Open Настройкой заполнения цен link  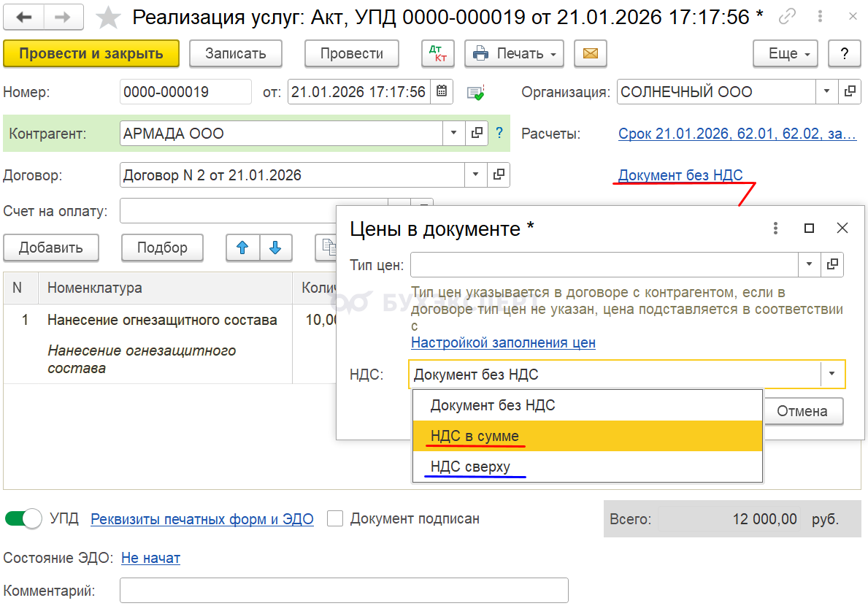click(503, 342)
